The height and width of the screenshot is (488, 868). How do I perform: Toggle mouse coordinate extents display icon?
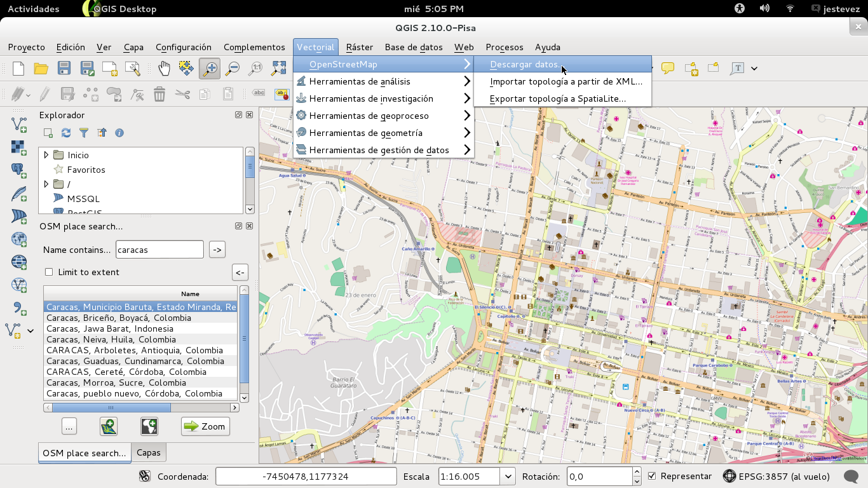pyautogui.click(x=144, y=476)
